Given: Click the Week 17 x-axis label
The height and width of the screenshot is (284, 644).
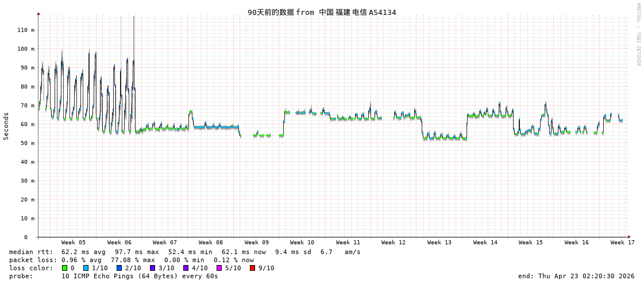Looking at the screenshot, I should [622, 243].
